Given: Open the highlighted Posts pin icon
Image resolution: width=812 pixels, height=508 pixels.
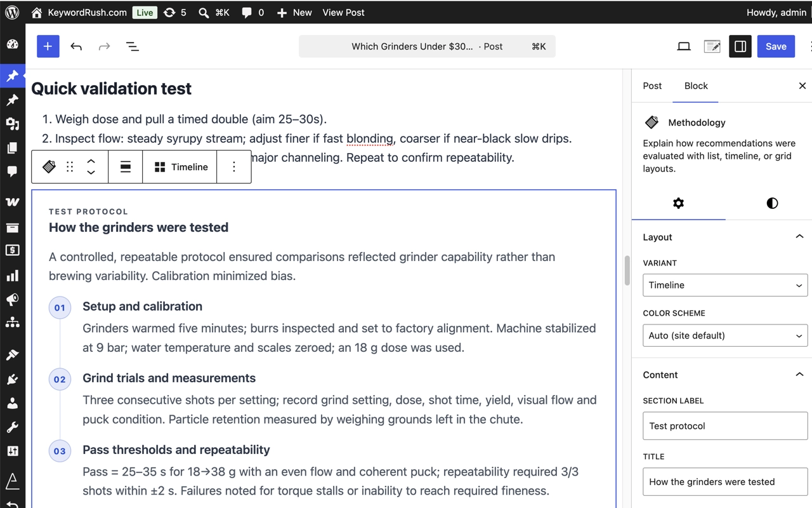Looking at the screenshot, I should pyautogui.click(x=12, y=76).
